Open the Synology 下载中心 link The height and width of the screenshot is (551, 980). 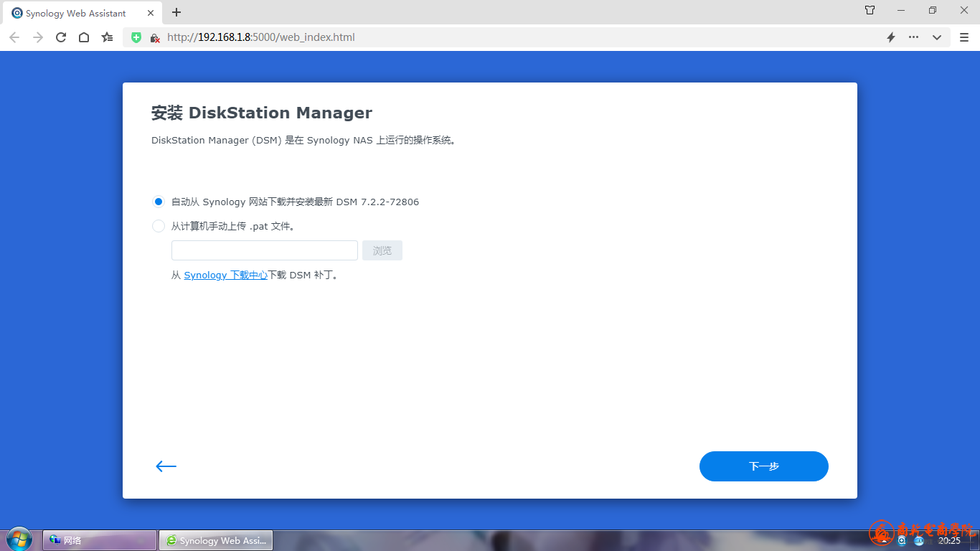coord(225,275)
